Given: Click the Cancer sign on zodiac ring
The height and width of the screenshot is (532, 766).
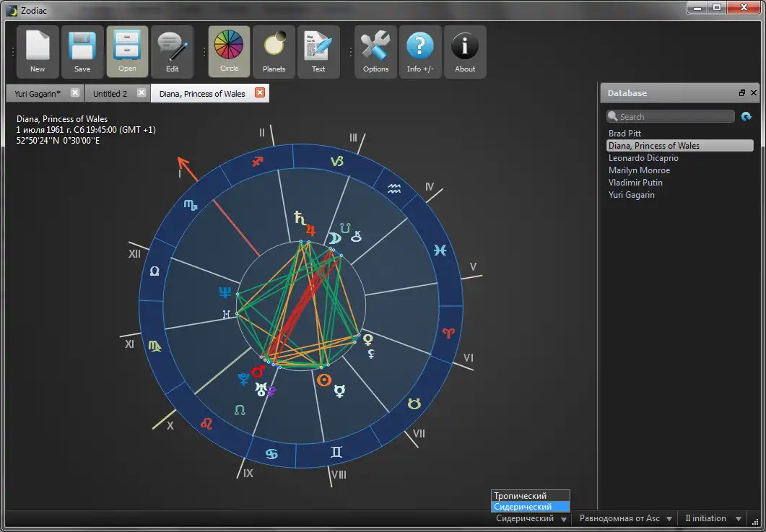Looking at the screenshot, I should pyautogui.click(x=271, y=454).
